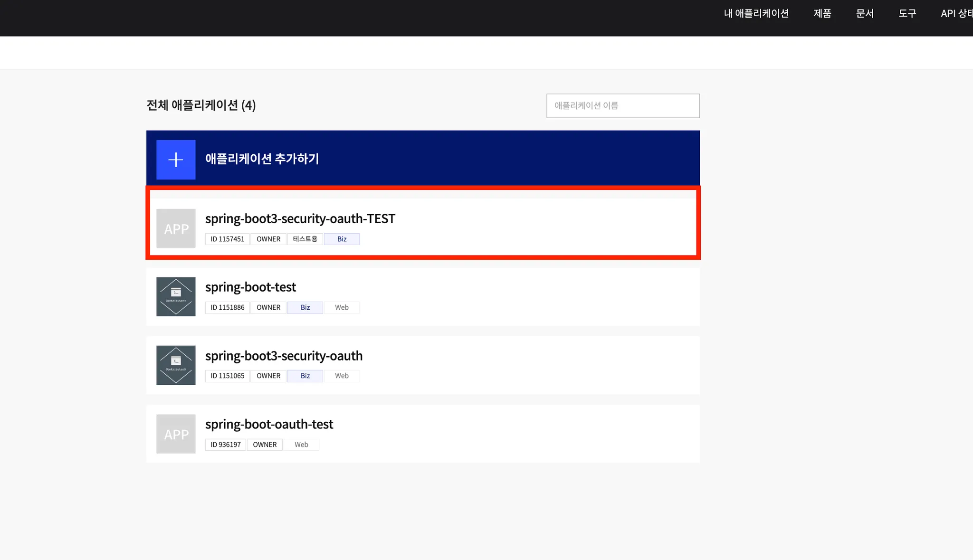Click gray APP icon of spring-boot-oauth-test

(176, 434)
